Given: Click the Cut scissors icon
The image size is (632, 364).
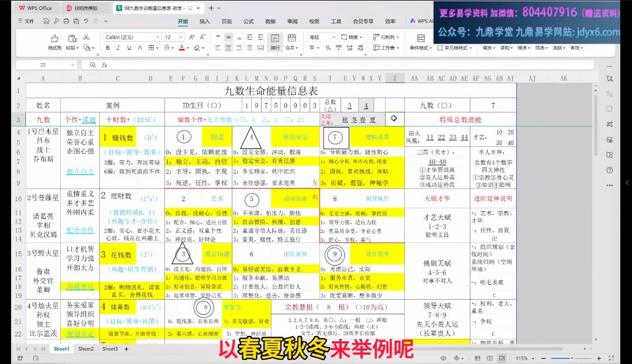Looking at the screenshot, I should [86, 37].
